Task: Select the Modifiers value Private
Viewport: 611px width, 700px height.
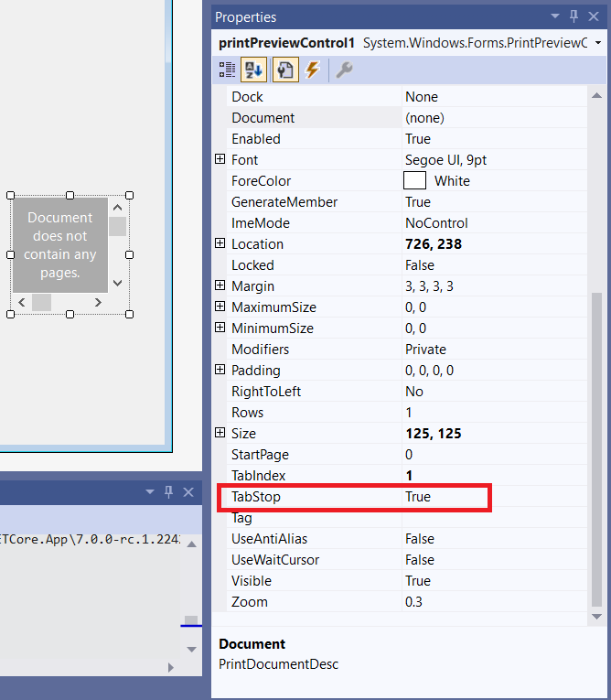Action: click(x=425, y=350)
